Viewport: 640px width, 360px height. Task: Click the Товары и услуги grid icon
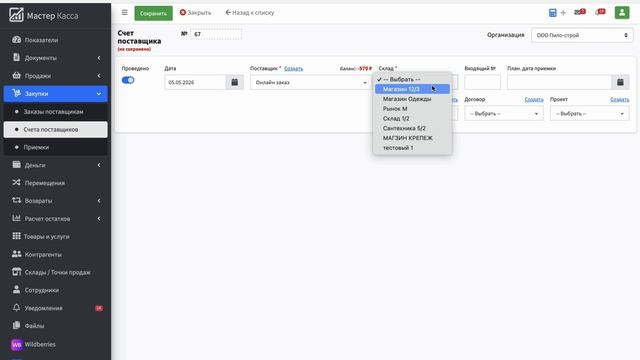coord(16,236)
